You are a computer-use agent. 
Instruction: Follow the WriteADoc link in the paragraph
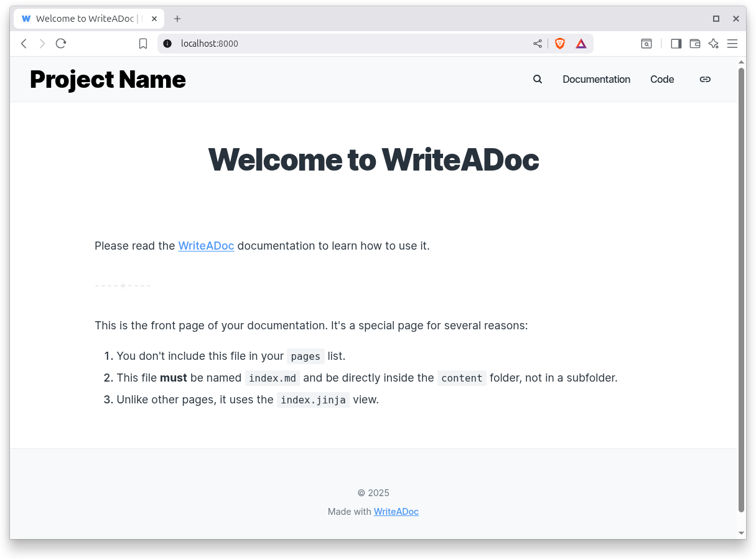(206, 245)
